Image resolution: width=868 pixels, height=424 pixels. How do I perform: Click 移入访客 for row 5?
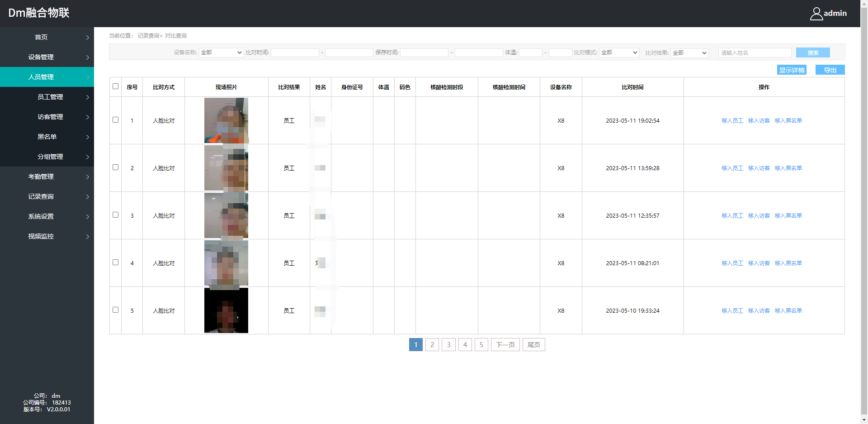coord(759,310)
